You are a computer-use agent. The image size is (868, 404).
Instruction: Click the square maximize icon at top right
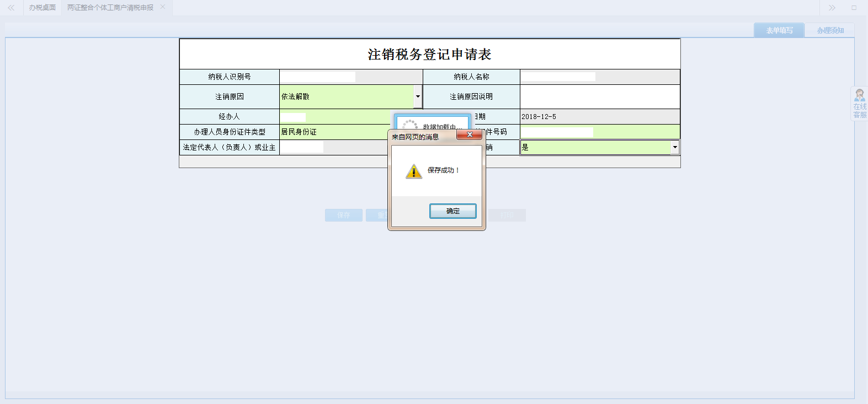coord(854,8)
